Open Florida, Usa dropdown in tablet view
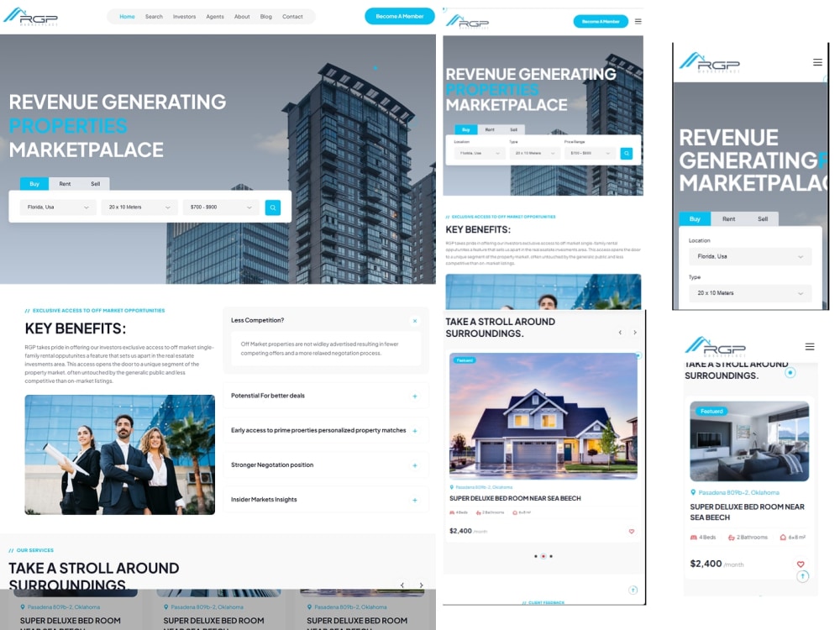This screenshot has width=840, height=630. (480, 153)
